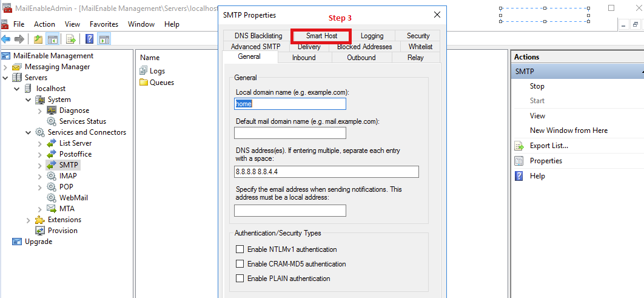This screenshot has width=644, height=298.
Task: Click the IMAP gear icon
Action: (52, 176)
